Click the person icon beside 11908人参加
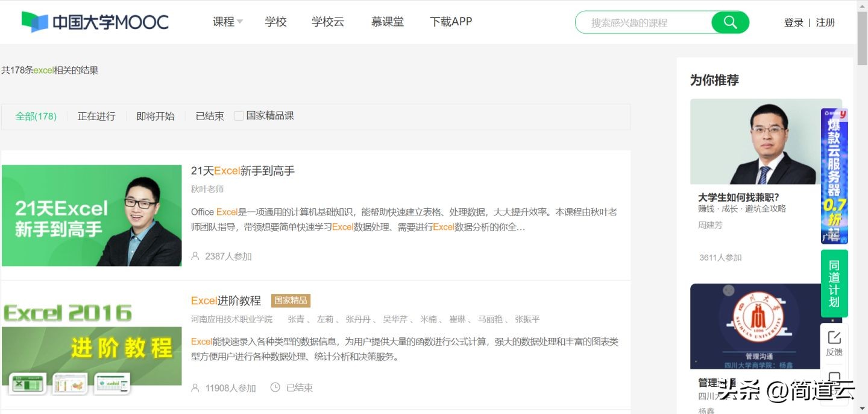 (x=195, y=387)
